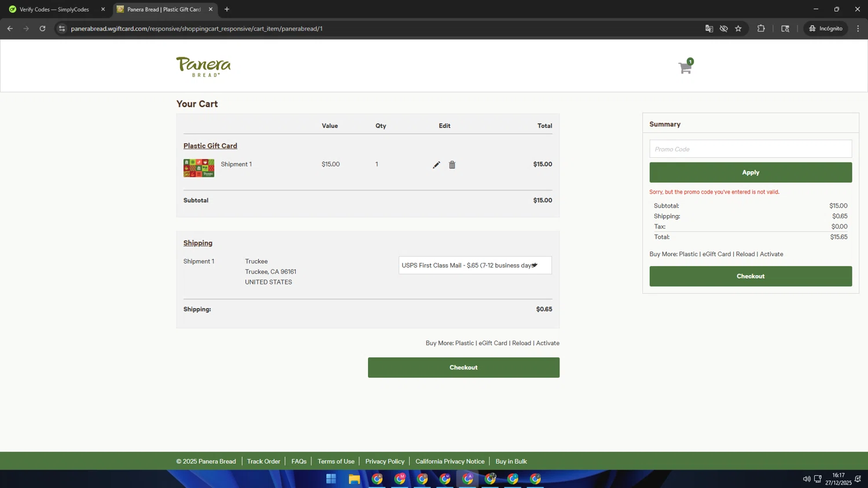
Task: Apply the promo code
Action: tap(751, 172)
